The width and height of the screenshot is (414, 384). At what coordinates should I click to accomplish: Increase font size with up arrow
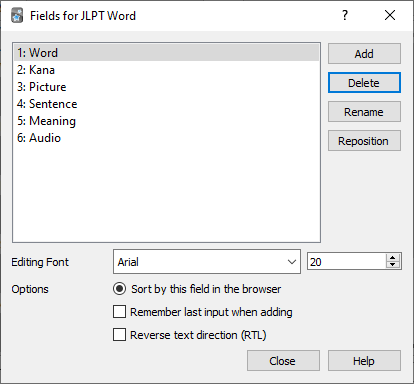(393, 258)
